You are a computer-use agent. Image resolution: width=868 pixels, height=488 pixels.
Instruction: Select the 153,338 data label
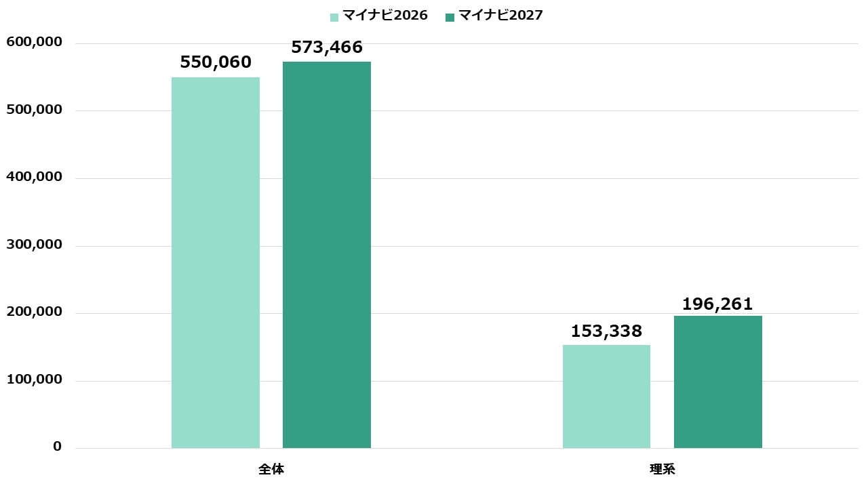click(x=606, y=331)
